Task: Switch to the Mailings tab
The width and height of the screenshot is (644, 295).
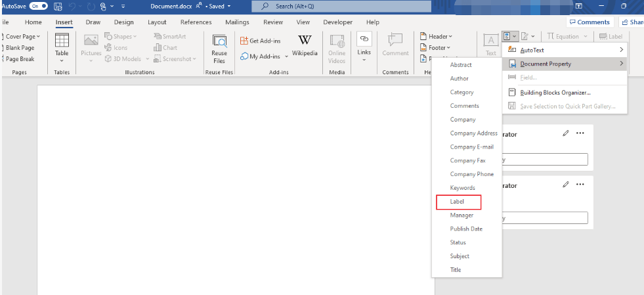Action: point(237,22)
